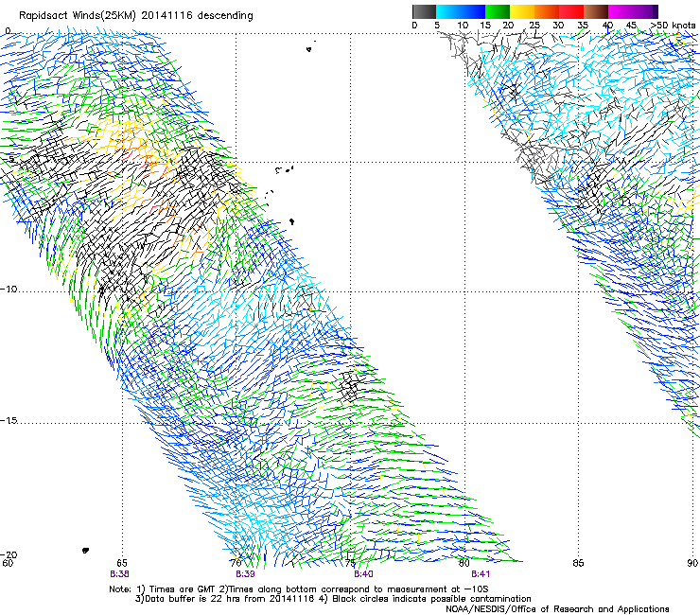The image size is (700, 615).
Task: Click the red 30-35 knots legend swatch
Action: pos(571,11)
